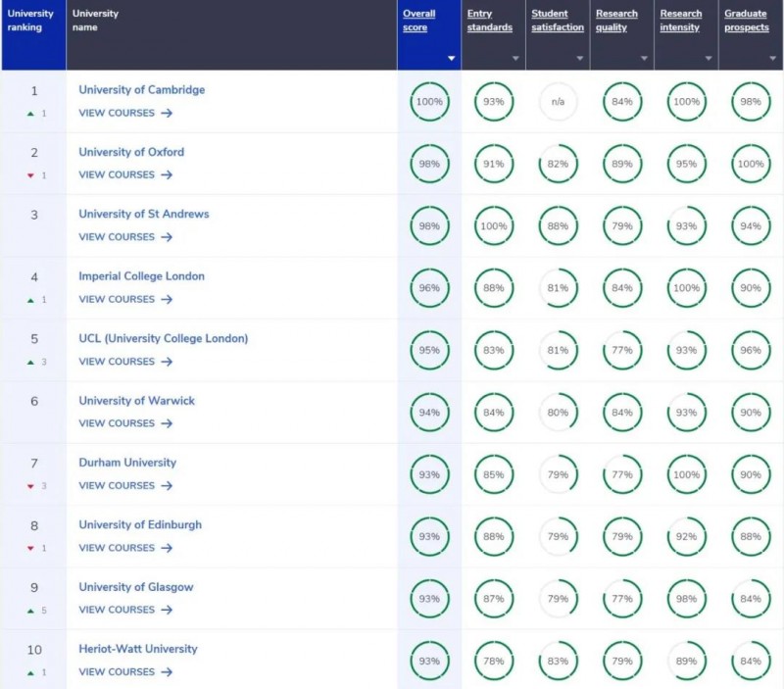This screenshot has width=784, height=689.
Task: Open University of St Andrews page
Action: [144, 214]
